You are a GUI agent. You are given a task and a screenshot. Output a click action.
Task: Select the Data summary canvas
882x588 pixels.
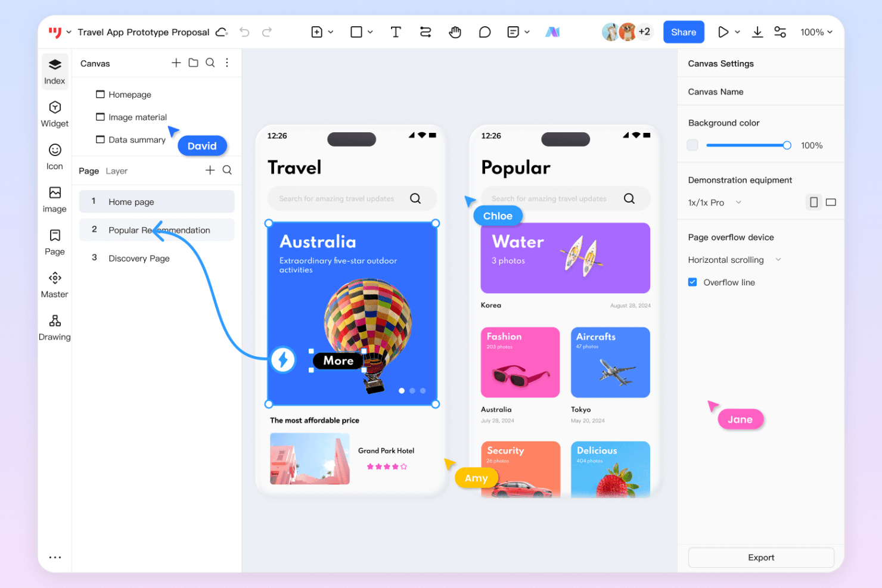tap(131, 140)
